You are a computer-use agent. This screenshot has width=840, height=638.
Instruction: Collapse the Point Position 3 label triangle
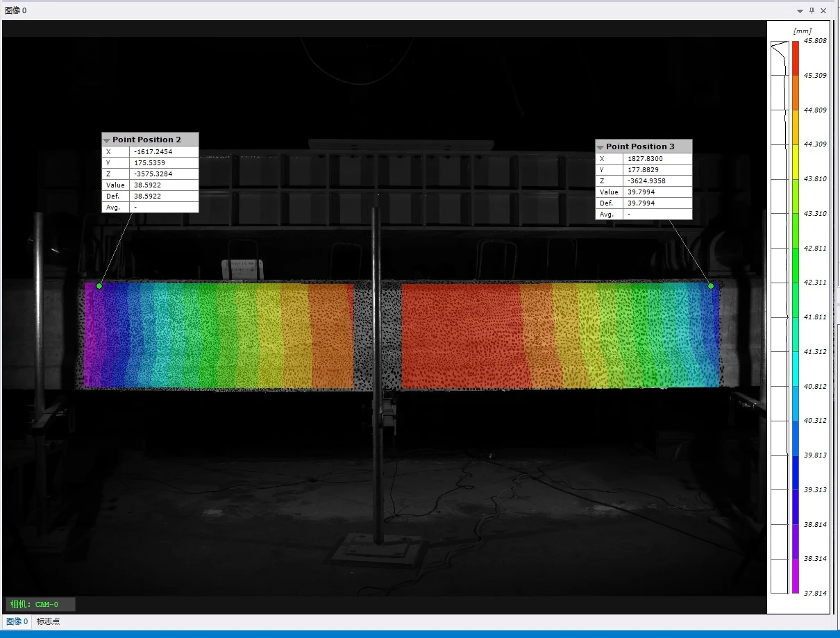click(x=600, y=146)
